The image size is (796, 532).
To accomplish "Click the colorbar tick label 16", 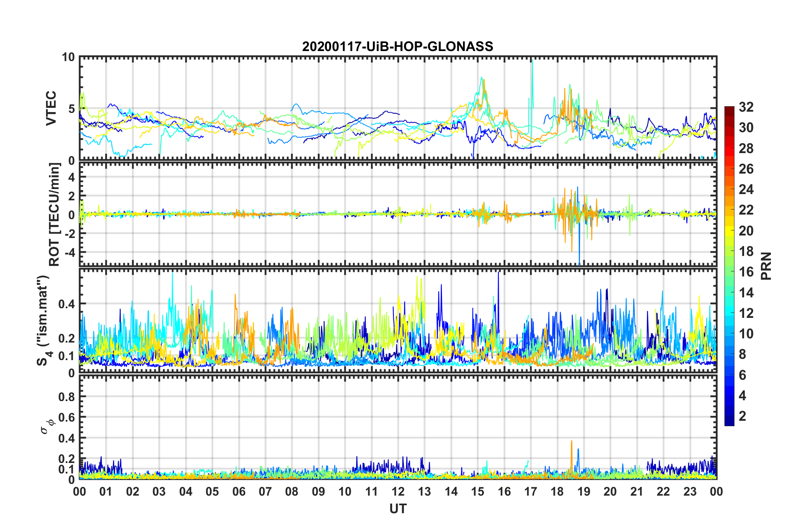I will point(746,272).
